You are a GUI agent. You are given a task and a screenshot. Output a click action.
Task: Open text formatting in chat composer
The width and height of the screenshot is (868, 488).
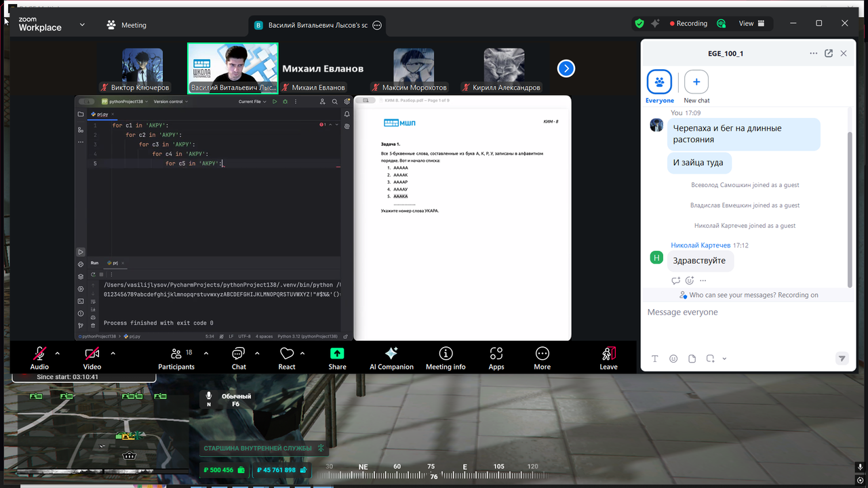tap(655, 359)
